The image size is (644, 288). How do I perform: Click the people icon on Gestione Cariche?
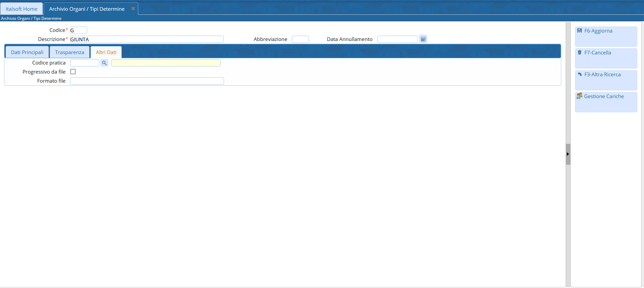[x=579, y=96]
